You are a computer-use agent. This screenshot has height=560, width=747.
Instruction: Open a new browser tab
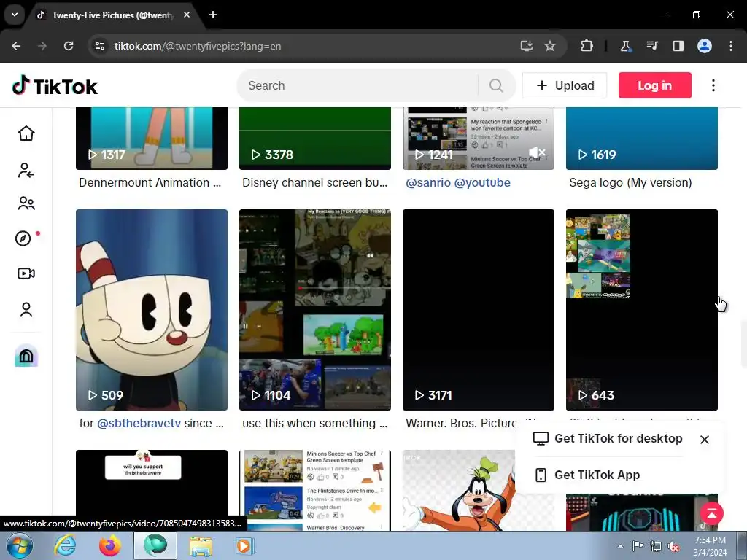pos(213,15)
